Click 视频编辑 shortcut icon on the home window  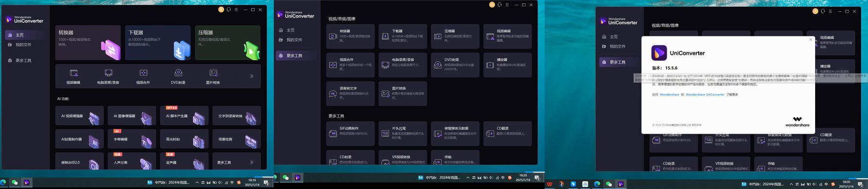pyautogui.click(x=73, y=76)
